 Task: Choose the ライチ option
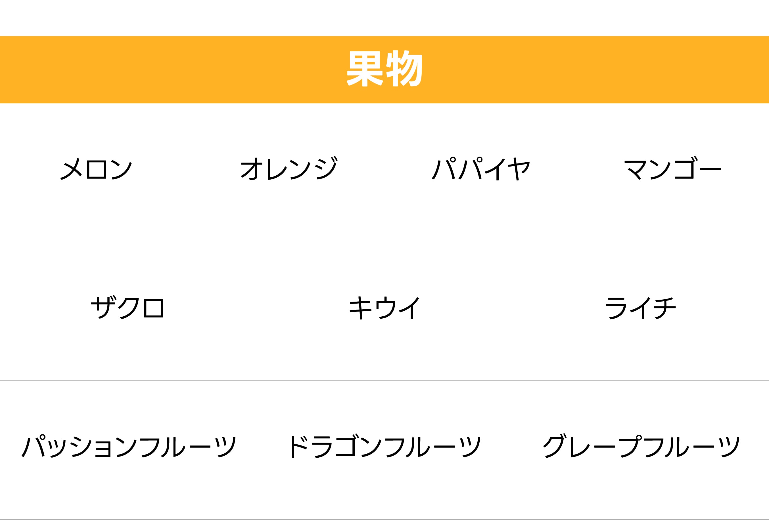(x=641, y=308)
